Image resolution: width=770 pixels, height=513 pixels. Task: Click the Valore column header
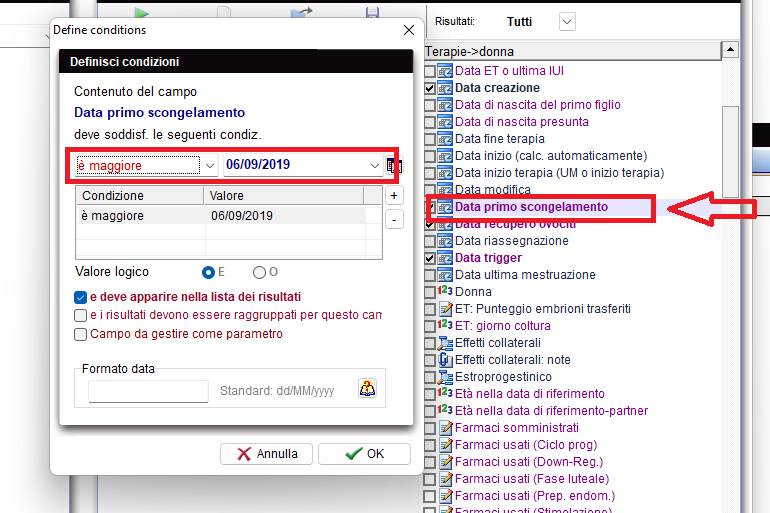point(284,195)
